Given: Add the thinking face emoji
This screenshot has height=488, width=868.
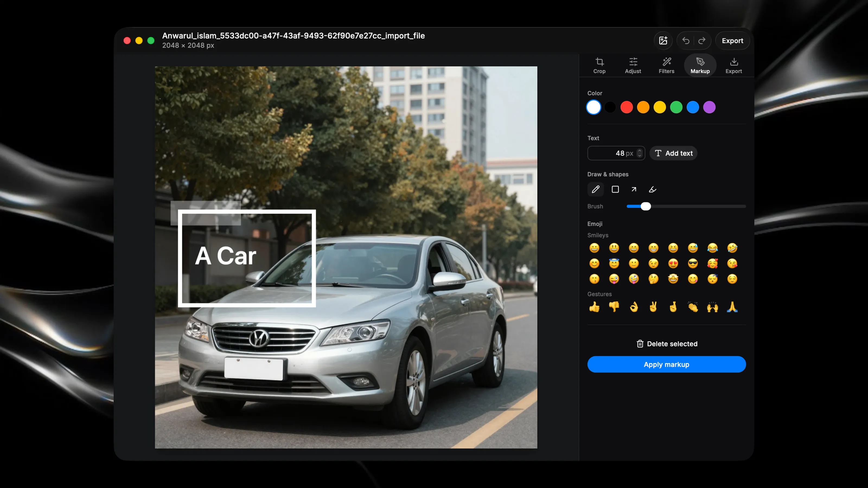Looking at the screenshot, I should pos(653,279).
